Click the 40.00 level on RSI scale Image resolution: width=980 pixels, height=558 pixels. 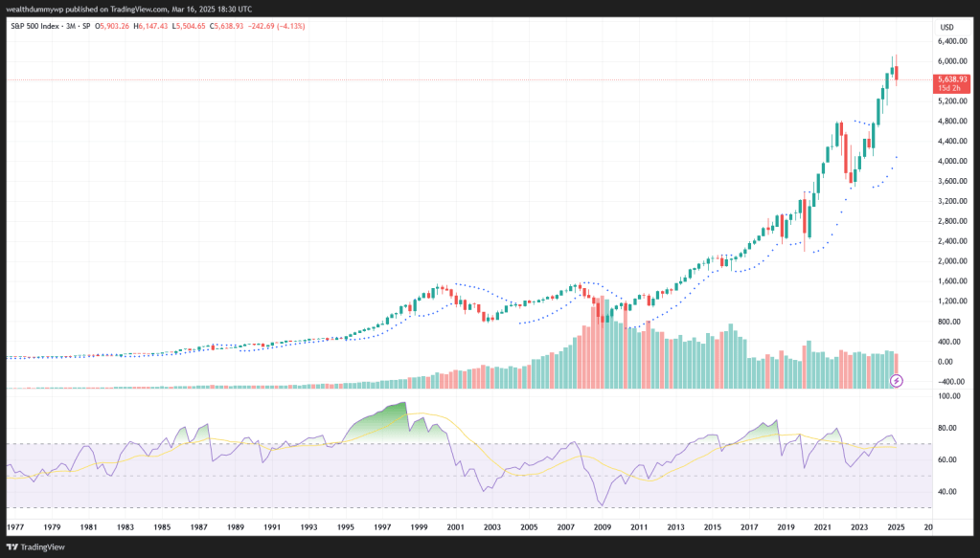(948, 492)
